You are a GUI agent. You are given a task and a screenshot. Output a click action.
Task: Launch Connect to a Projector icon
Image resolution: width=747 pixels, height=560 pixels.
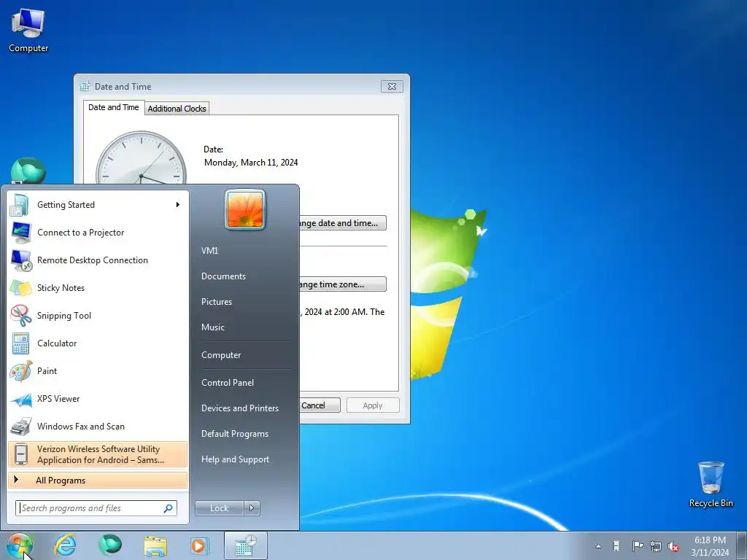tap(20, 233)
